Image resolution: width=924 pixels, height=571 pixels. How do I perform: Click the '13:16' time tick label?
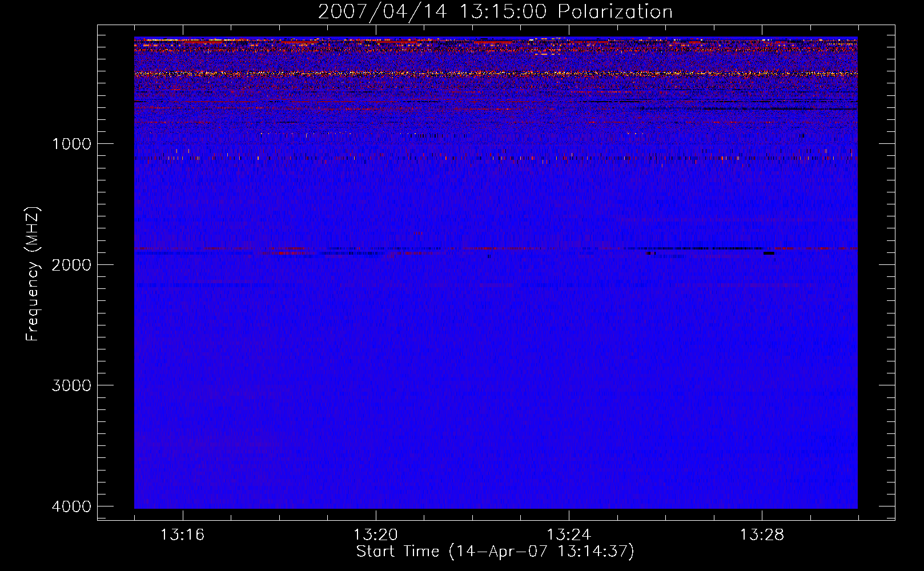pyautogui.click(x=182, y=535)
